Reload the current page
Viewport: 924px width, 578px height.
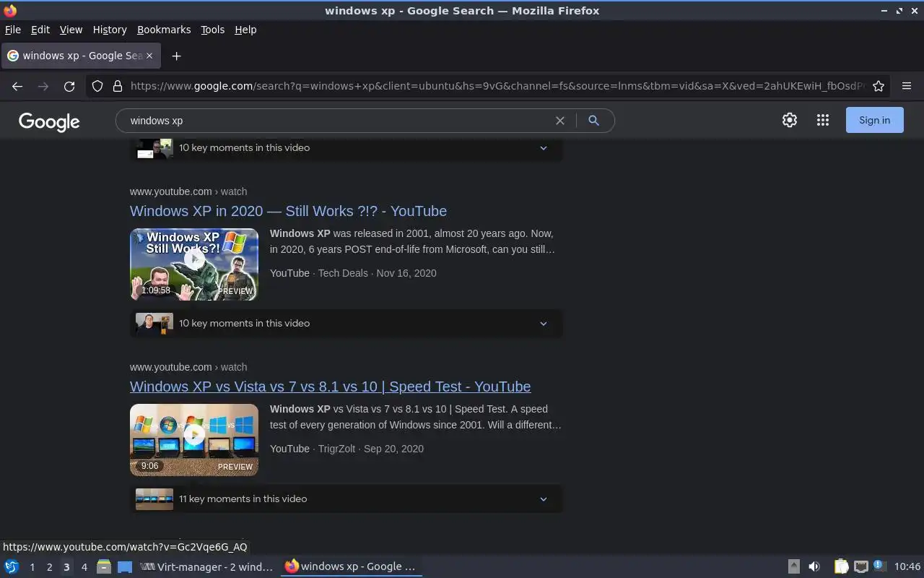(x=69, y=86)
